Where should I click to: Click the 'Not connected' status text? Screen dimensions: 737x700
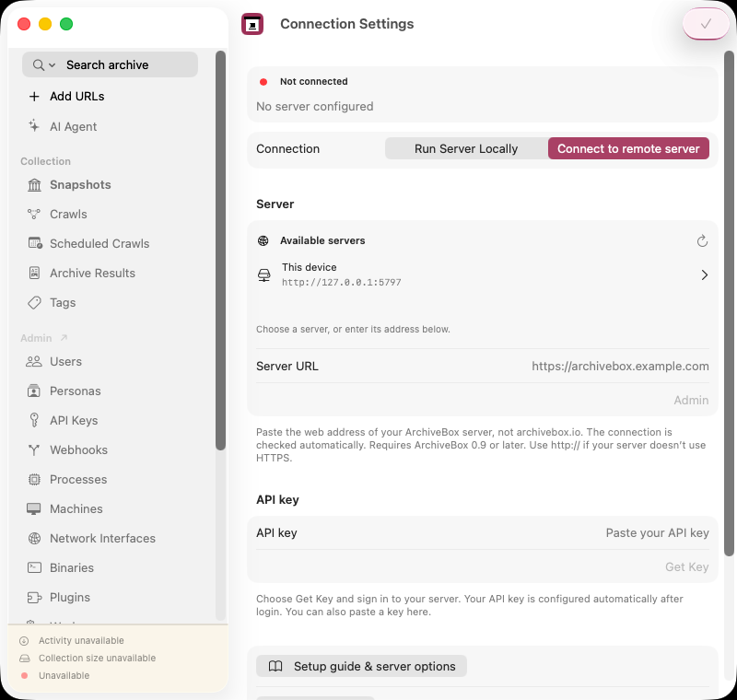click(314, 81)
